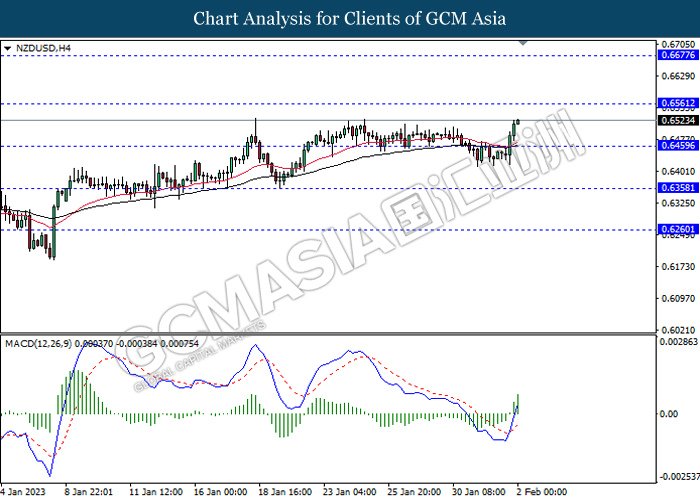This screenshot has height=500, width=700.
Task: Click the chart shift triangle marker at top
Action: pyautogui.click(x=523, y=43)
